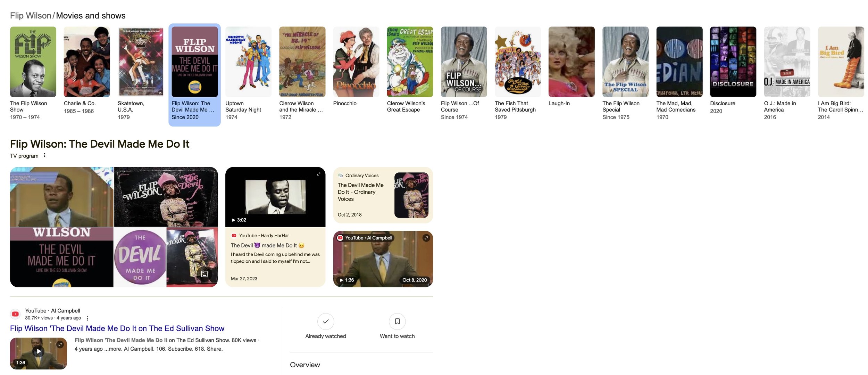
Task: Open The Flip Wilson Show card
Action: tap(33, 73)
